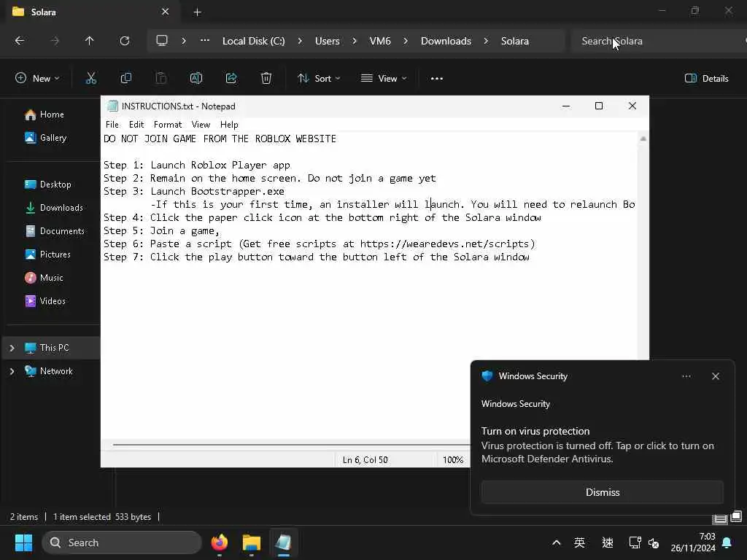Switch to Notepad taskbar icon
Image resolution: width=747 pixels, height=560 pixels.
[284, 542]
